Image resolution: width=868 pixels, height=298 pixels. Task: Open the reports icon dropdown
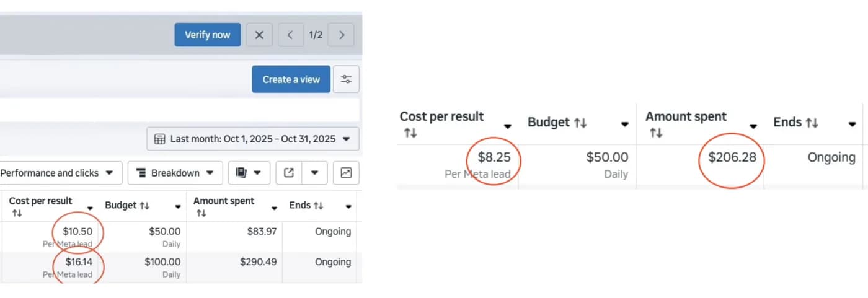[x=249, y=173]
